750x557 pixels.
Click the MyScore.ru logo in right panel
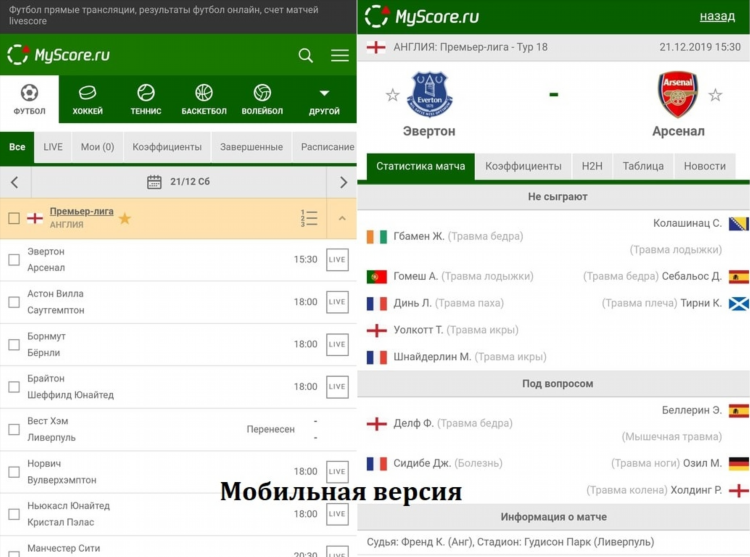tap(422, 16)
